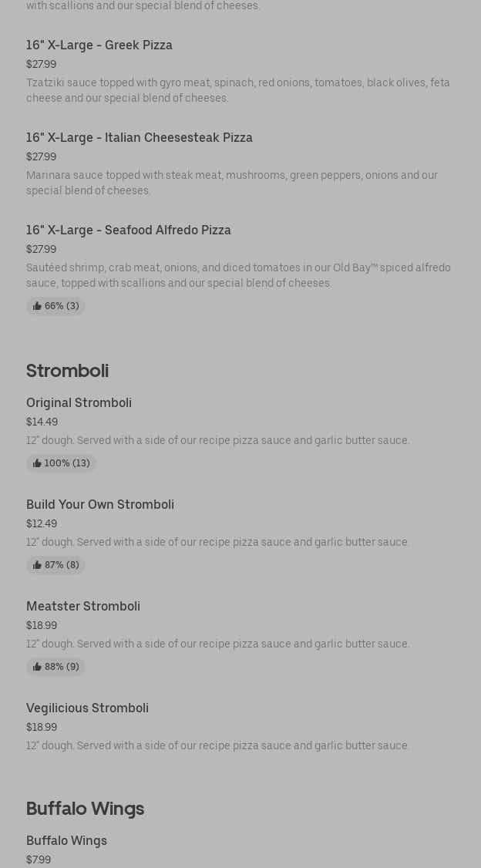
Task: Click the Vegilicious Stromboli description text
Action: click(217, 745)
